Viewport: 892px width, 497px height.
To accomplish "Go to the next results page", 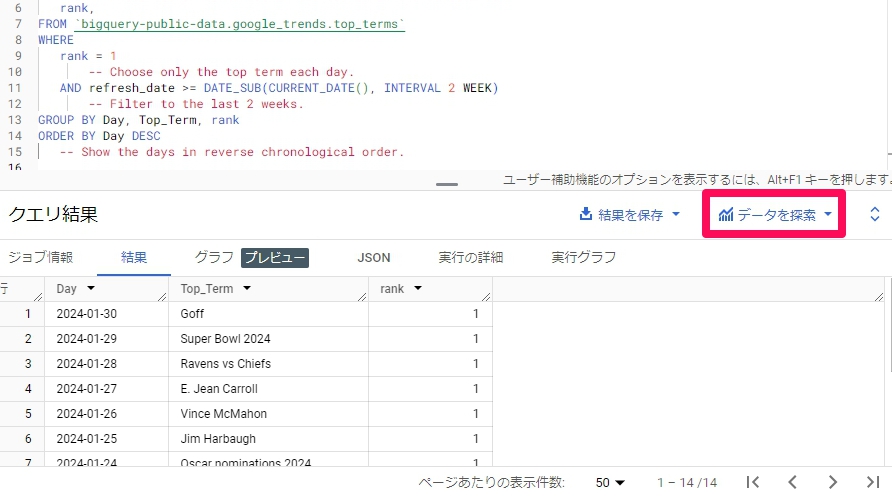I will 832,482.
